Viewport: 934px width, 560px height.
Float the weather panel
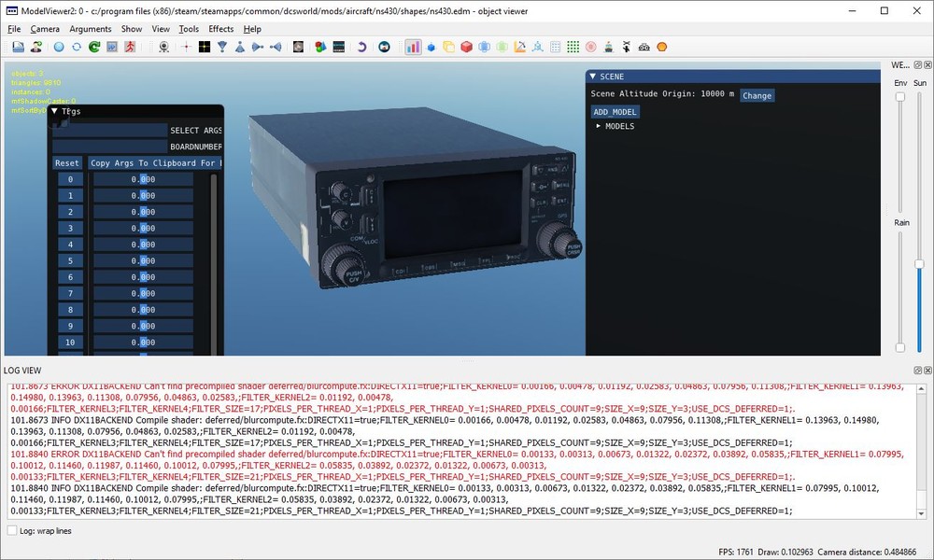pos(918,65)
